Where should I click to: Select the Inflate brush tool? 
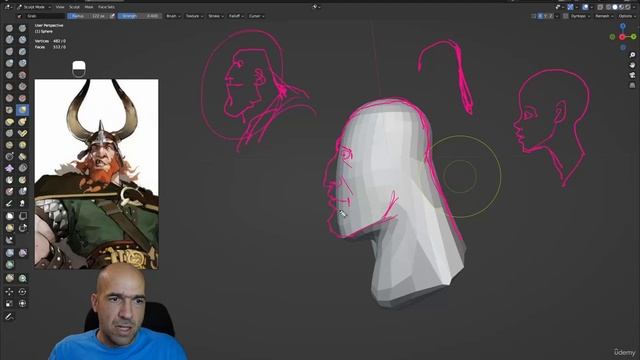[9, 63]
